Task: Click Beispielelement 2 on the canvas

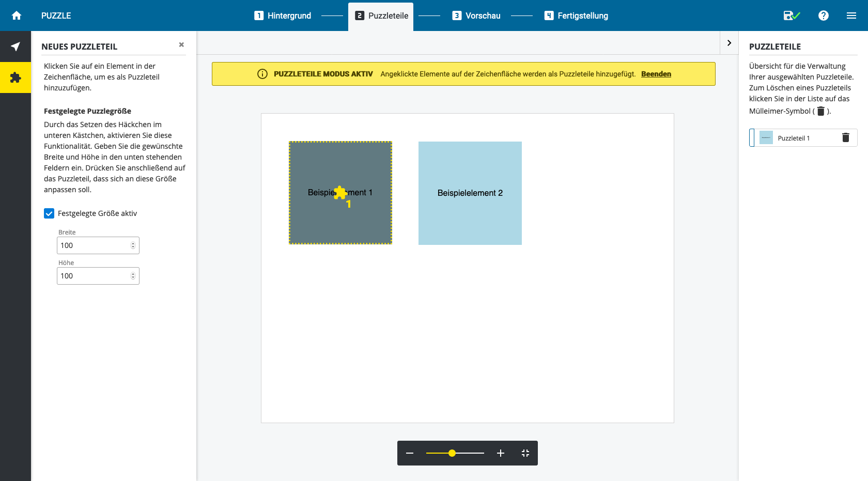Action: pyautogui.click(x=470, y=193)
